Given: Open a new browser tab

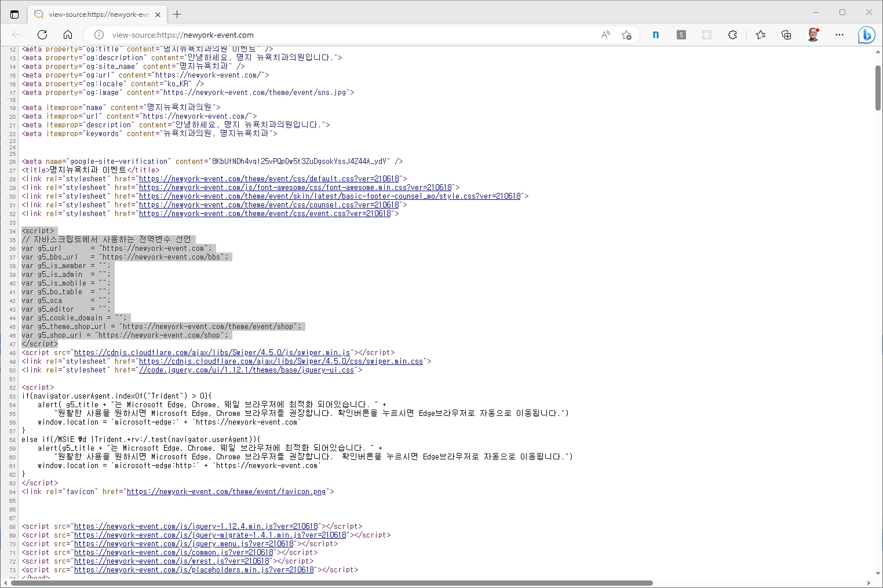Looking at the screenshot, I should click(177, 14).
